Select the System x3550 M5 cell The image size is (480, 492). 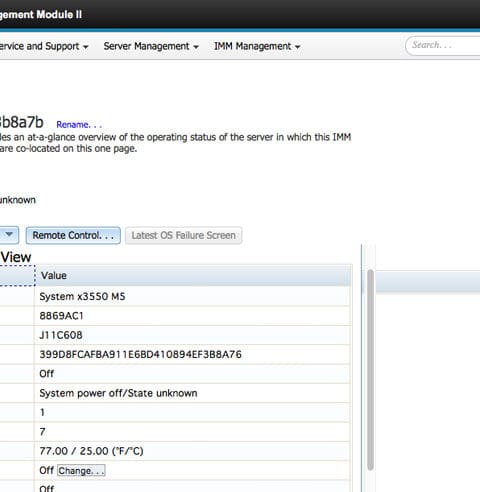(193, 296)
